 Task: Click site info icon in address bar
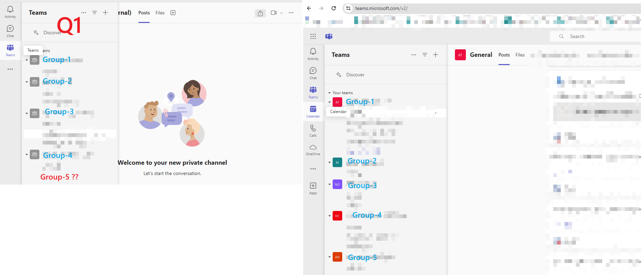[x=348, y=8]
